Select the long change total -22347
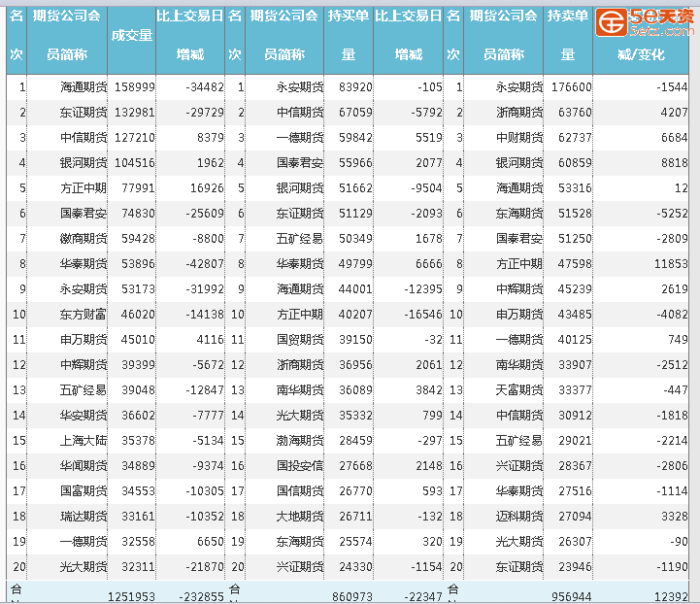Screen dimensions: 700x604 click(x=423, y=596)
